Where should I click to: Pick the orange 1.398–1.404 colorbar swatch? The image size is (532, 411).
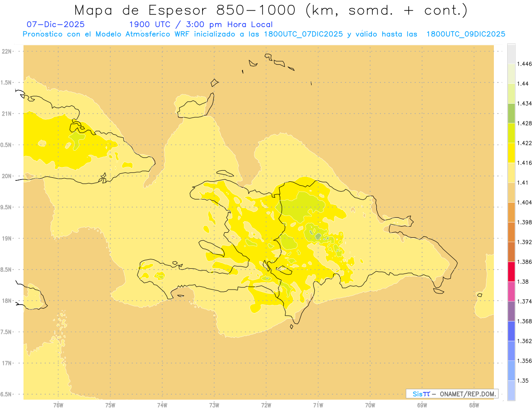pos(511,212)
